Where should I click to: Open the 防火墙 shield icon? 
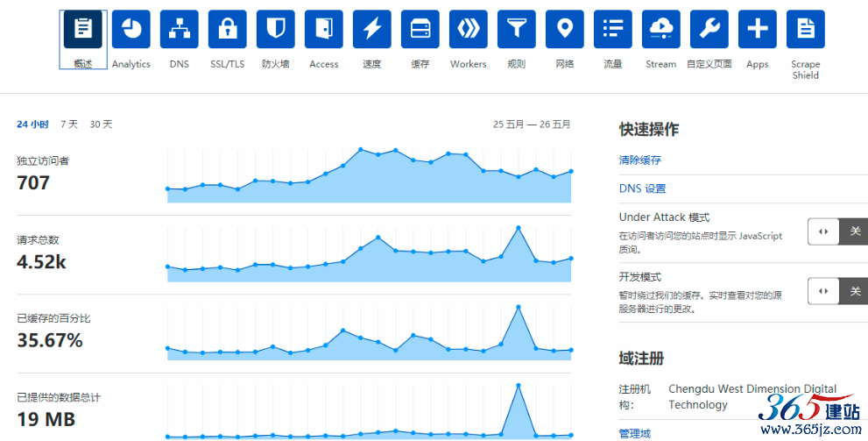(x=276, y=29)
